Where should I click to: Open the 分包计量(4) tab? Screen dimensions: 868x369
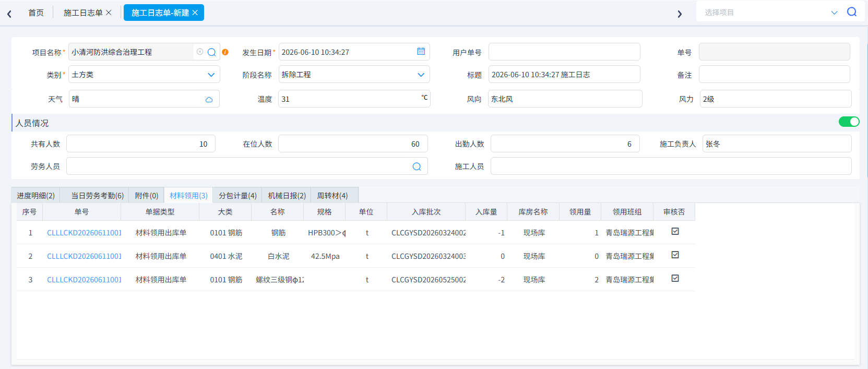click(x=237, y=195)
